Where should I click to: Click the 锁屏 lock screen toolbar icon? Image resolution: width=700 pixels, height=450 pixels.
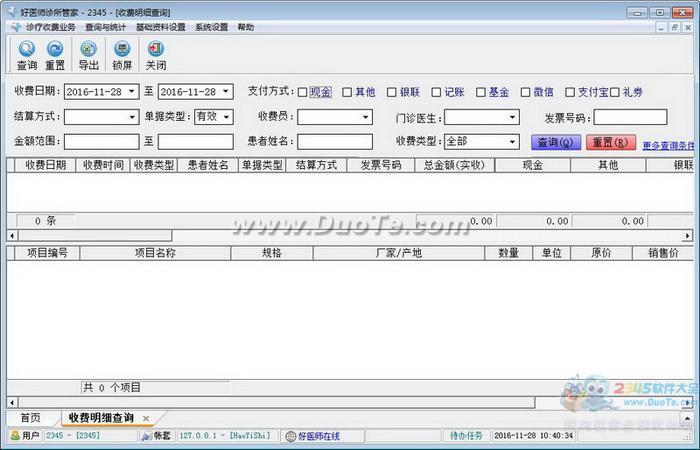tap(122, 49)
